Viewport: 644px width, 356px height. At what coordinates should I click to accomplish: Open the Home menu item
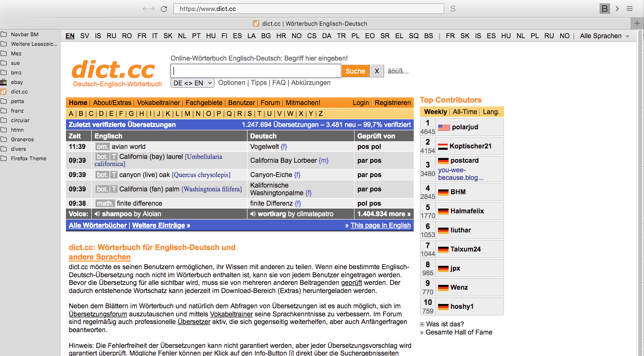tap(78, 103)
